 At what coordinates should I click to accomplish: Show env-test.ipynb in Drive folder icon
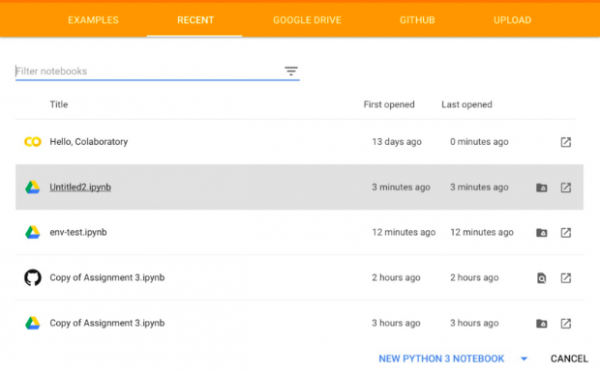point(541,233)
